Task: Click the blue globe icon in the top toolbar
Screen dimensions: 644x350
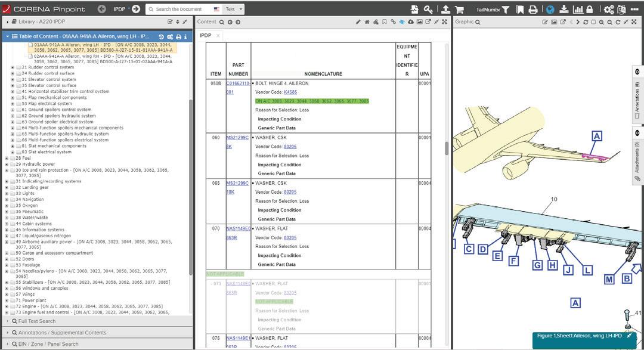Action: (550, 9)
